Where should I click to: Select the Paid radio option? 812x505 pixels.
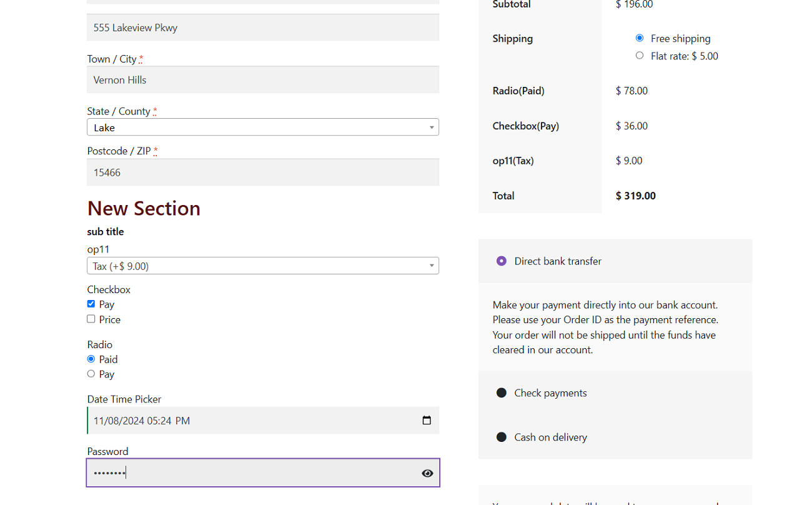pyautogui.click(x=91, y=359)
